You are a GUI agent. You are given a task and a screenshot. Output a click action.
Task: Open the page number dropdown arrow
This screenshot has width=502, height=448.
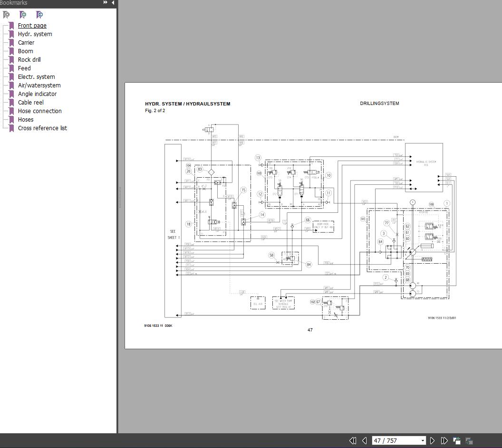[x=423, y=440]
